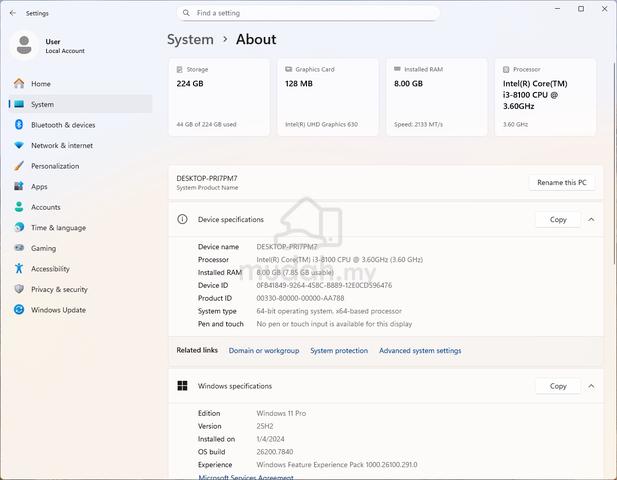This screenshot has width=617, height=480.
Task: Click the Accounts person icon
Action: 19,207
